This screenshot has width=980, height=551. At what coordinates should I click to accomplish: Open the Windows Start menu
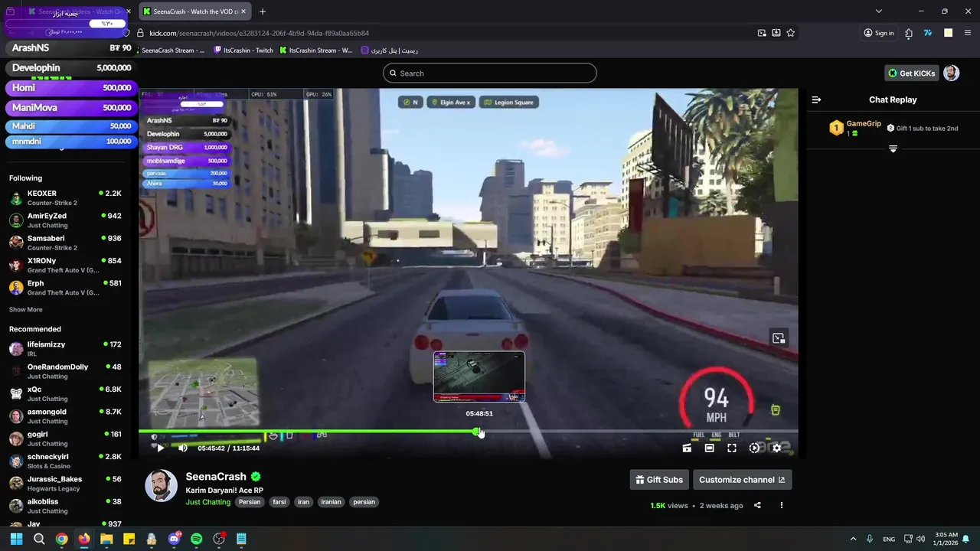click(x=16, y=539)
